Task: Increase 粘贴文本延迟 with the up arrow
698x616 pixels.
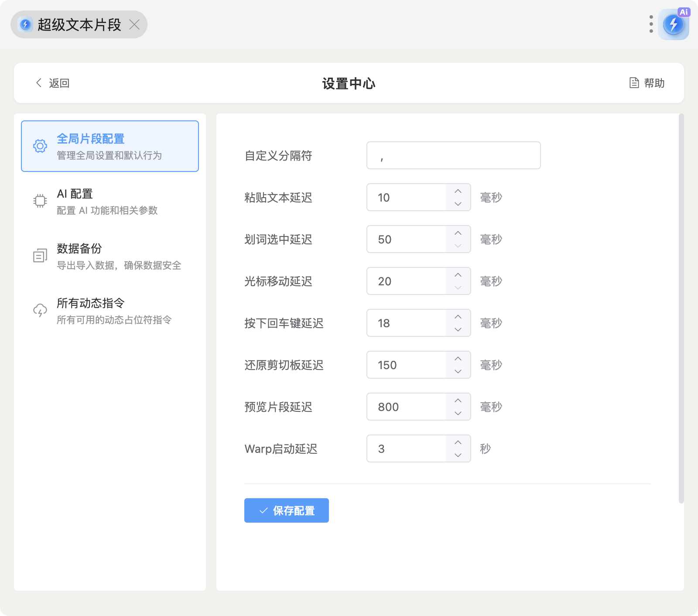Action: tap(458, 191)
